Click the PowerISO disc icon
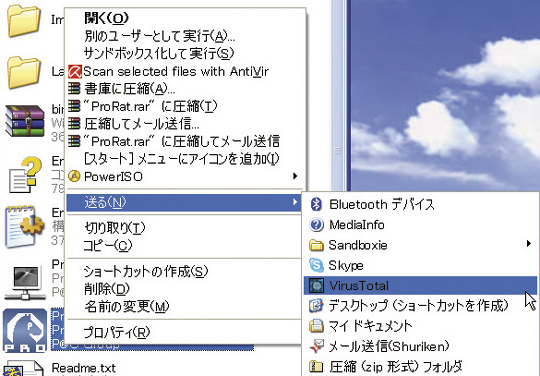This screenshot has height=376, width=540. click(74, 176)
